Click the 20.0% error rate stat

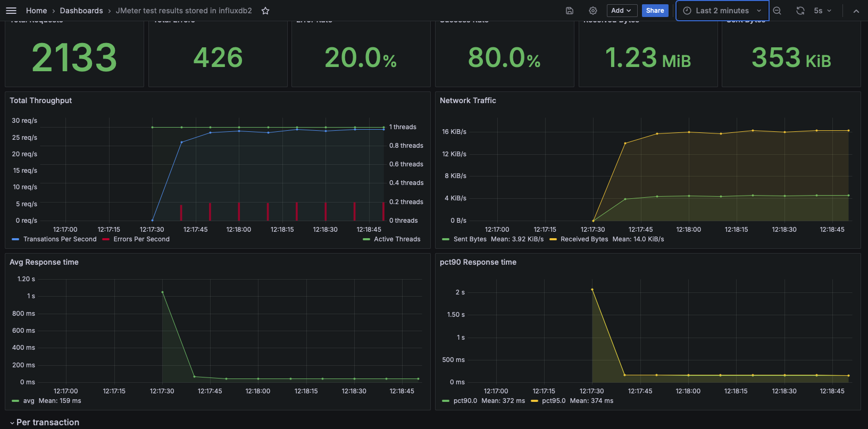tap(361, 58)
